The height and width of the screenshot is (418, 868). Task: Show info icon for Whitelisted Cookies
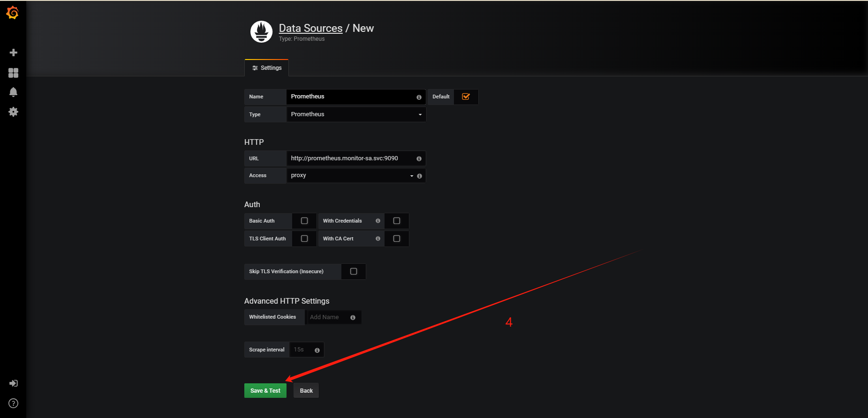(x=353, y=318)
